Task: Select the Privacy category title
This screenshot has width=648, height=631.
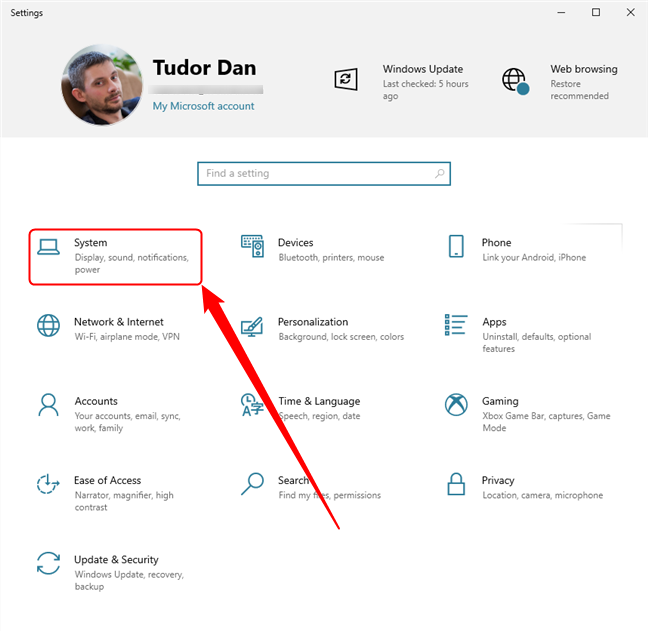Action: click(498, 481)
